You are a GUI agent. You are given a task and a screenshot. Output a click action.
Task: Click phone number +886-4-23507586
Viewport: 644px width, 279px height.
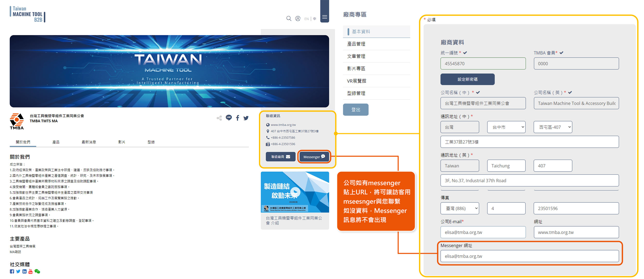[283, 138]
